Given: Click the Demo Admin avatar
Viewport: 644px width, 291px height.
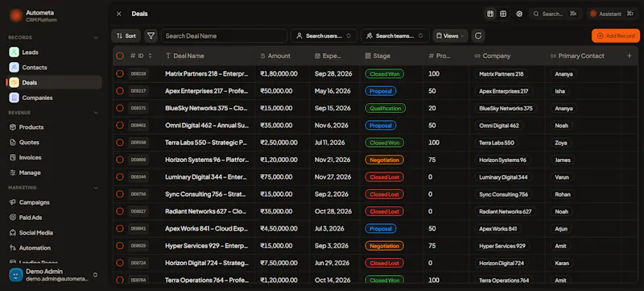Looking at the screenshot, I should (16, 275).
